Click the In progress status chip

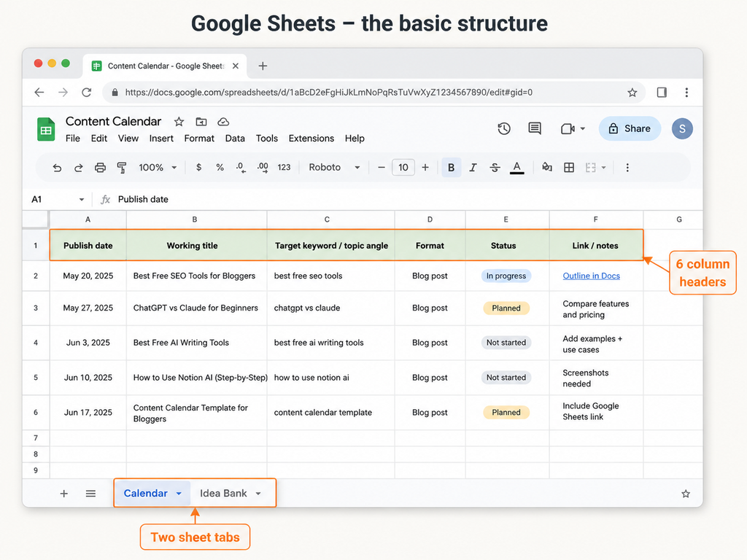tap(506, 276)
